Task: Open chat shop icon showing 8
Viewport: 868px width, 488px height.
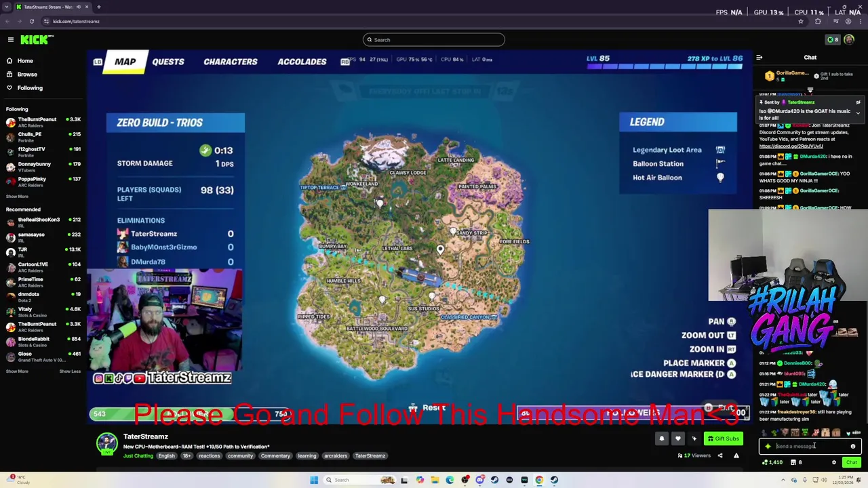Action: pos(796,463)
